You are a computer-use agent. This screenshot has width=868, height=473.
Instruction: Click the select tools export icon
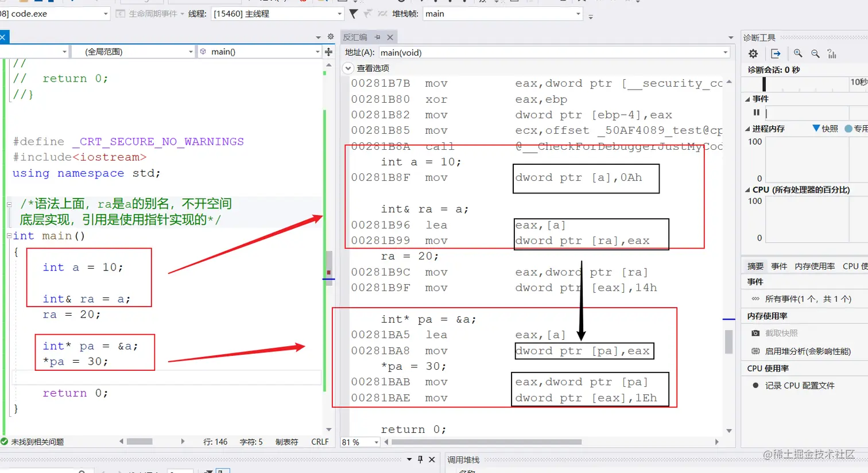pyautogui.click(x=776, y=53)
